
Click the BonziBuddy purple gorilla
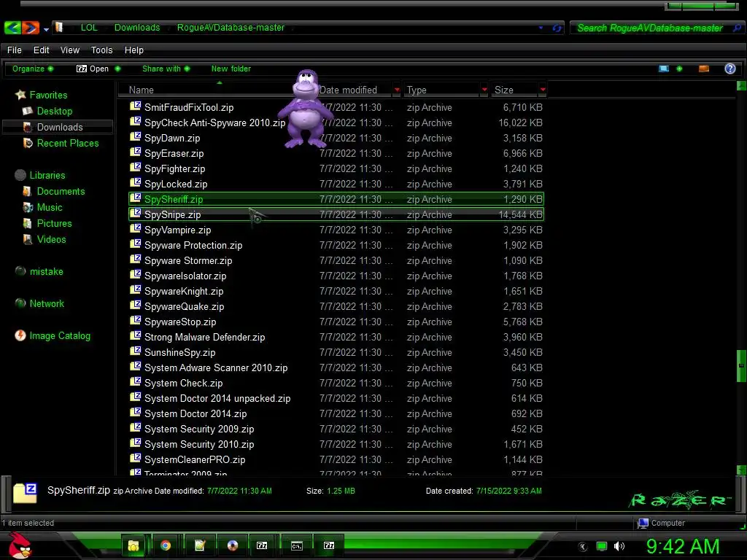point(306,109)
